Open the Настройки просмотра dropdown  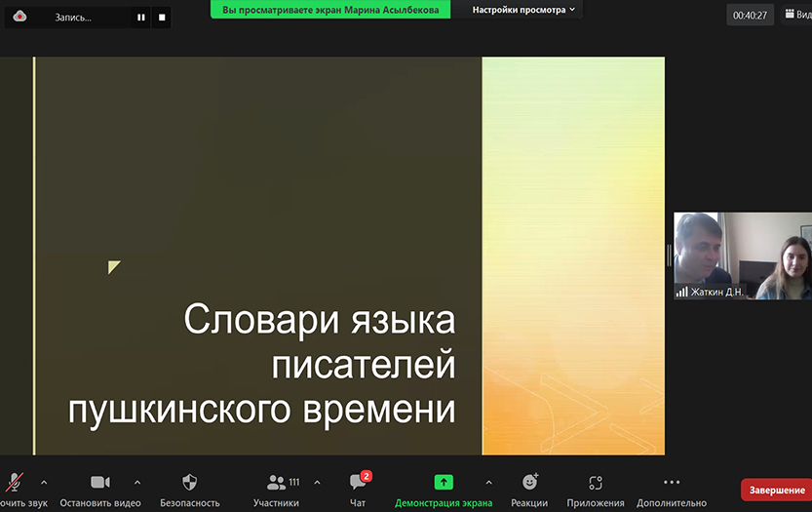coord(523,9)
